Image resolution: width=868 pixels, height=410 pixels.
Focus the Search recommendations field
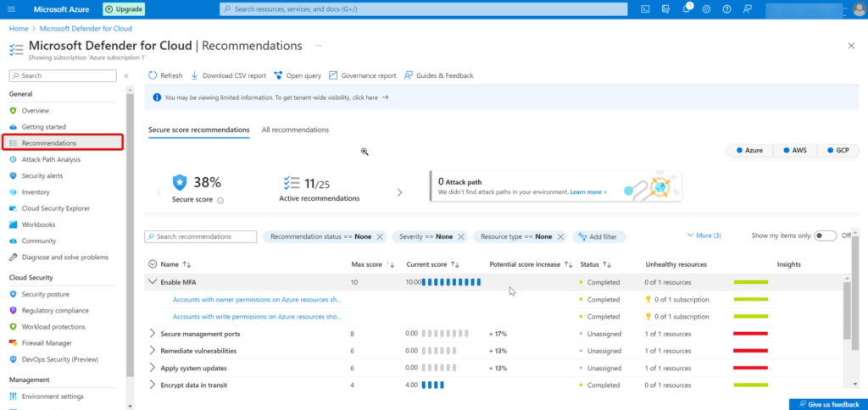click(200, 237)
